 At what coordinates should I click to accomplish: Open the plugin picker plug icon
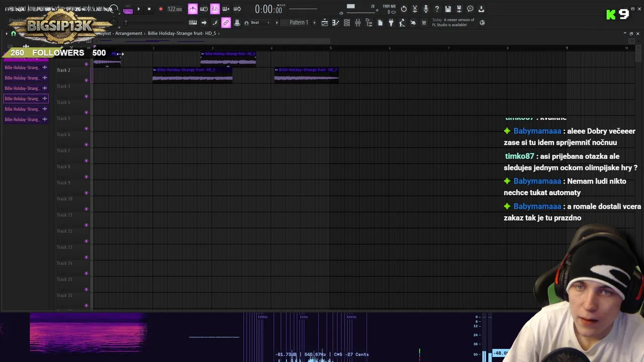pyautogui.click(x=391, y=23)
